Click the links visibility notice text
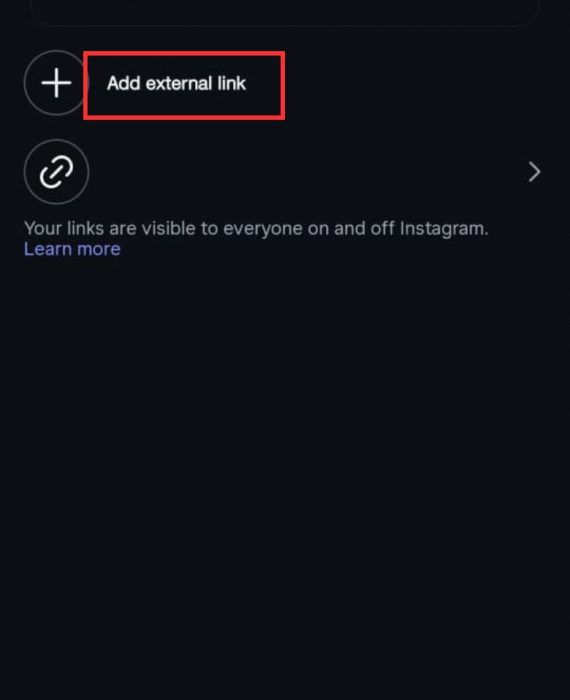The width and height of the screenshot is (570, 700). point(256,229)
